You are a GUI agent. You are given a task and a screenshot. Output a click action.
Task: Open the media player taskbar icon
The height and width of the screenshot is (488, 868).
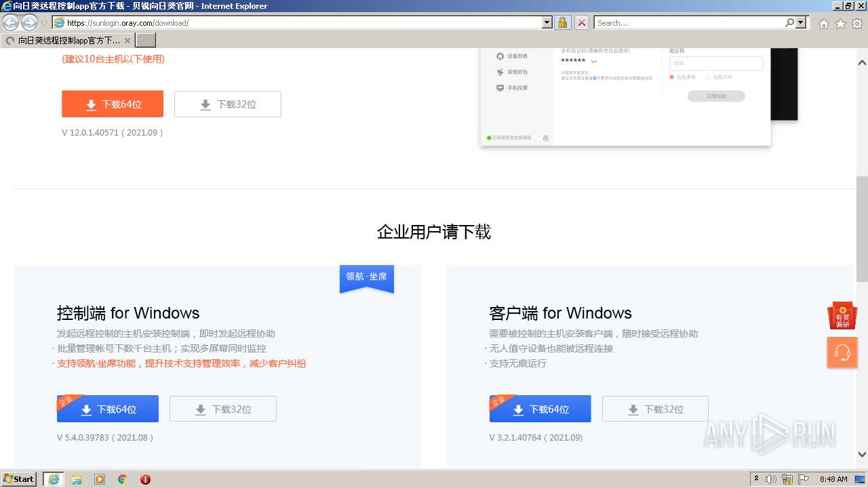pos(100,479)
